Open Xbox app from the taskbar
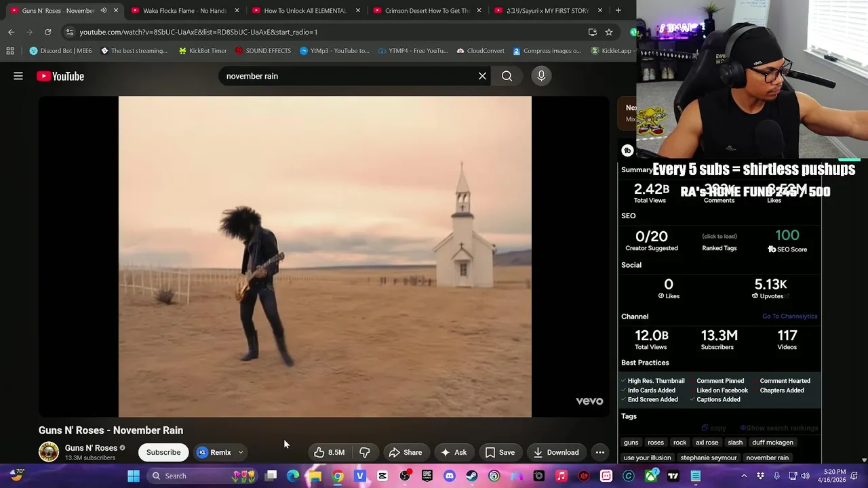This screenshot has height=488, width=868. (x=650, y=476)
